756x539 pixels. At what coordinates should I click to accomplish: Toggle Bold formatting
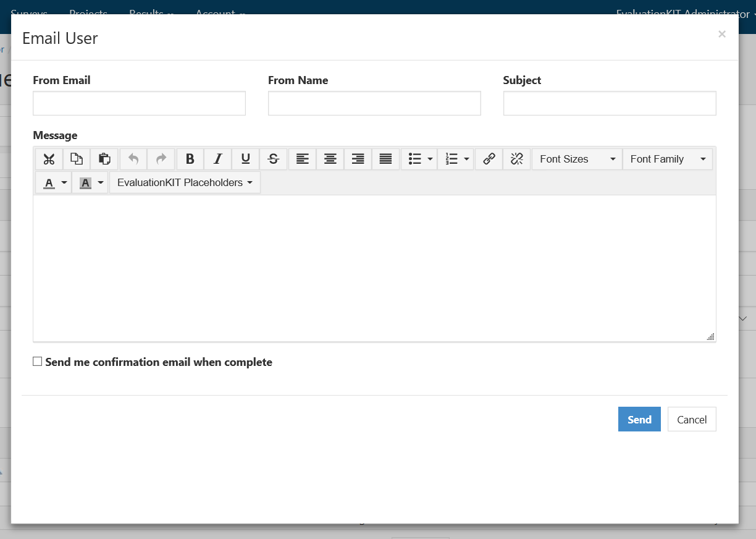click(190, 159)
